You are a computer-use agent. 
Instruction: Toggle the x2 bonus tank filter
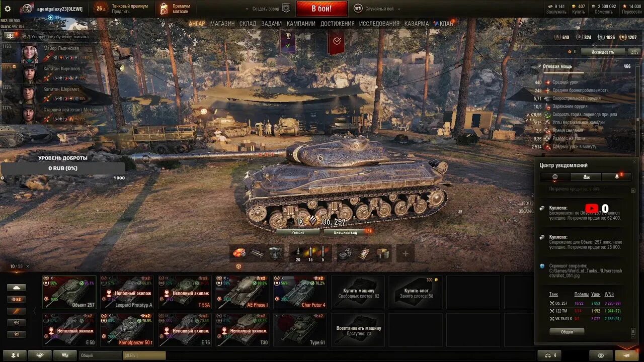pyautogui.click(x=17, y=299)
